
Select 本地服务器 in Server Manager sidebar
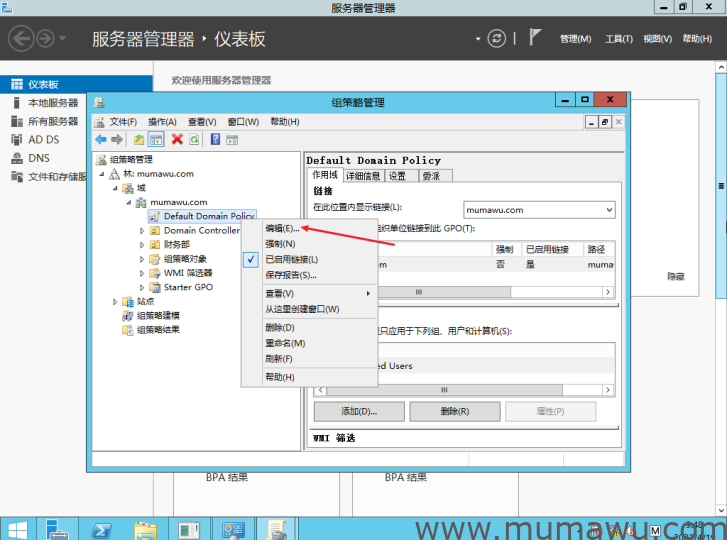click(x=53, y=103)
